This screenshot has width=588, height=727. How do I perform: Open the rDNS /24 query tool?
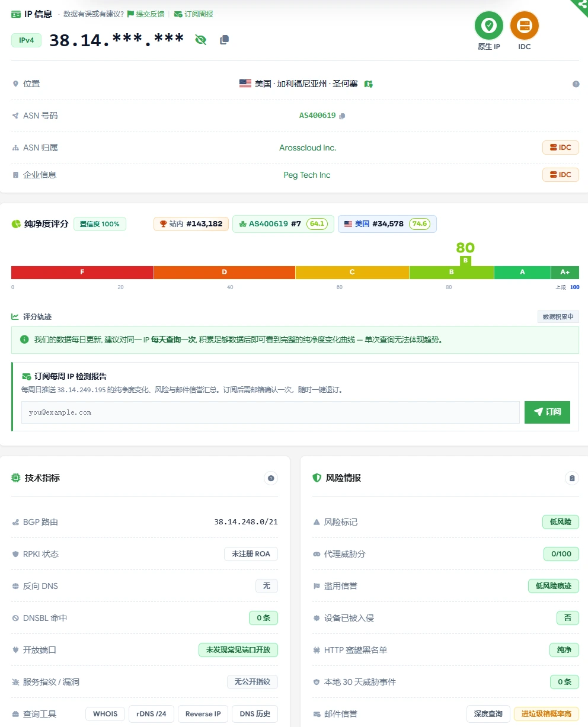pyautogui.click(x=152, y=714)
